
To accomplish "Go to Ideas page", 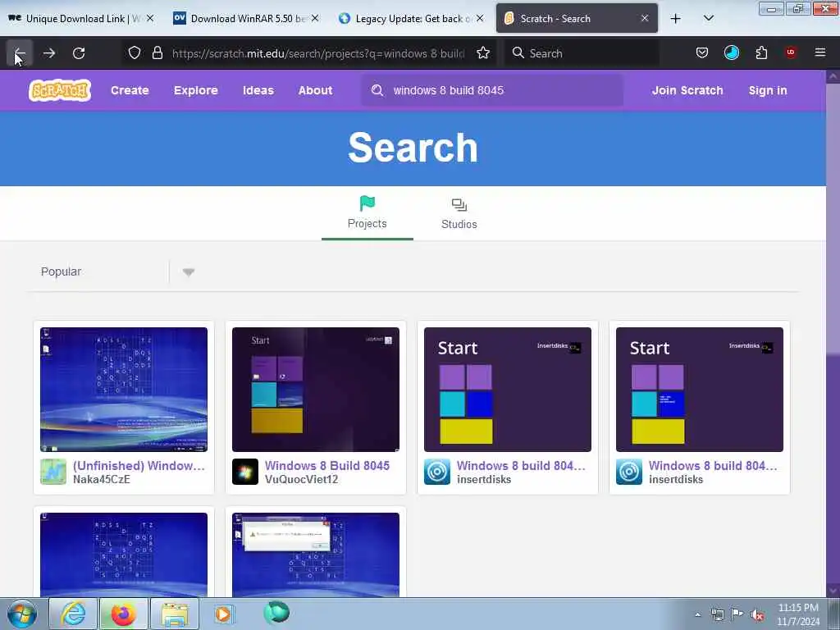I will tap(258, 90).
